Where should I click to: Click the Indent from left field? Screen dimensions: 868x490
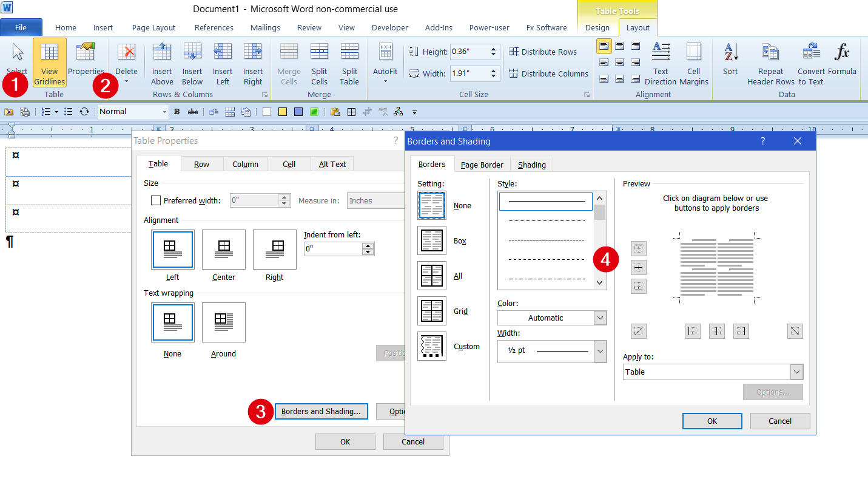coord(333,248)
